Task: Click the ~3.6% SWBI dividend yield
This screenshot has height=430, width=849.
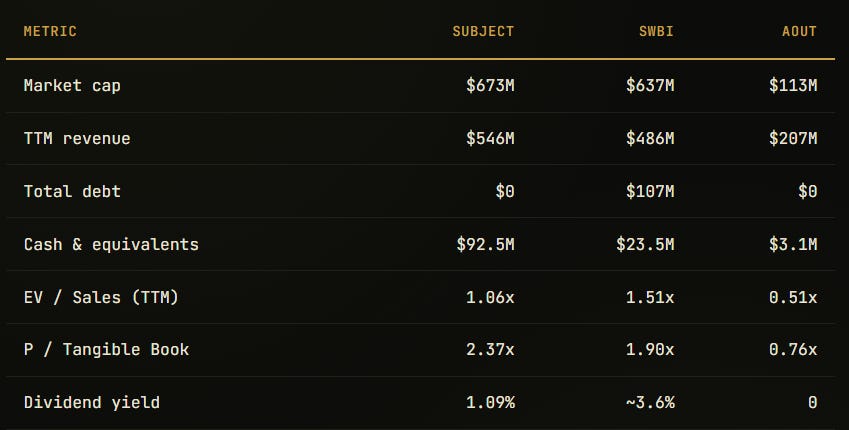Action: tap(650, 402)
